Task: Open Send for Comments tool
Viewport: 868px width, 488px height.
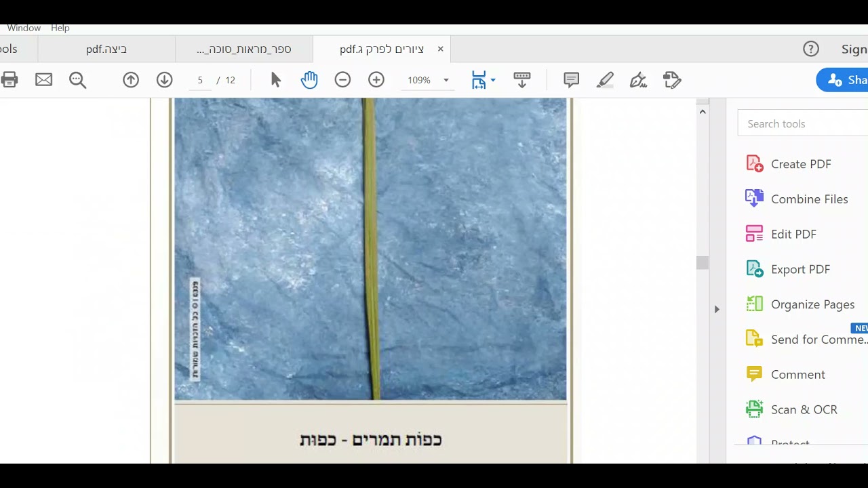Action: pyautogui.click(x=806, y=340)
